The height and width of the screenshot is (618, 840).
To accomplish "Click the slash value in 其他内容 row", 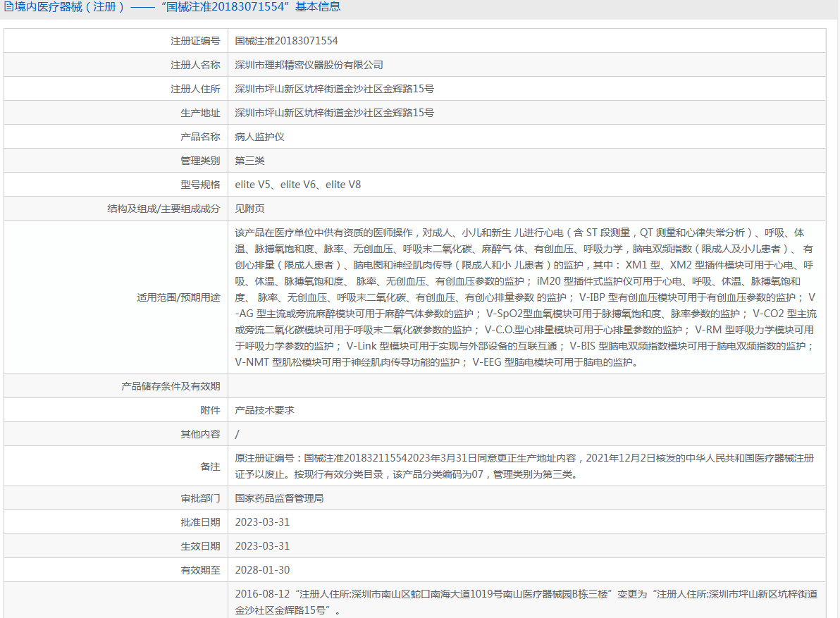I will 237,434.
